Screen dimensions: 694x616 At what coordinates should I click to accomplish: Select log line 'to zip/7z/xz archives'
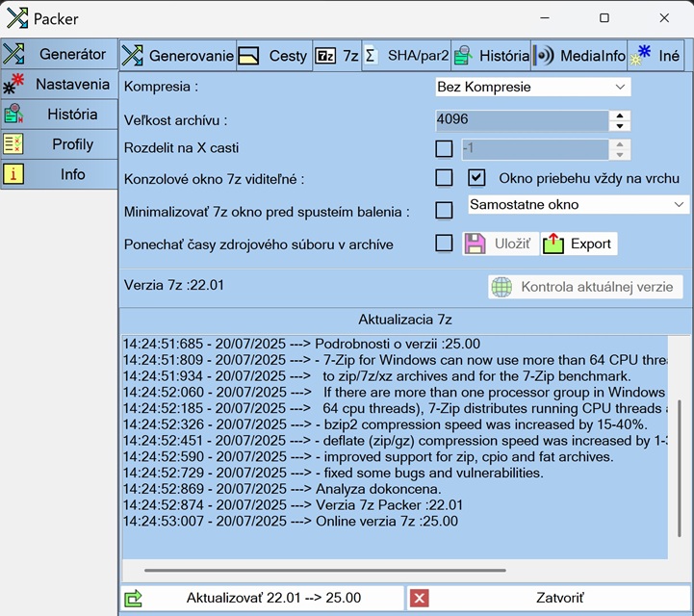(x=376, y=376)
